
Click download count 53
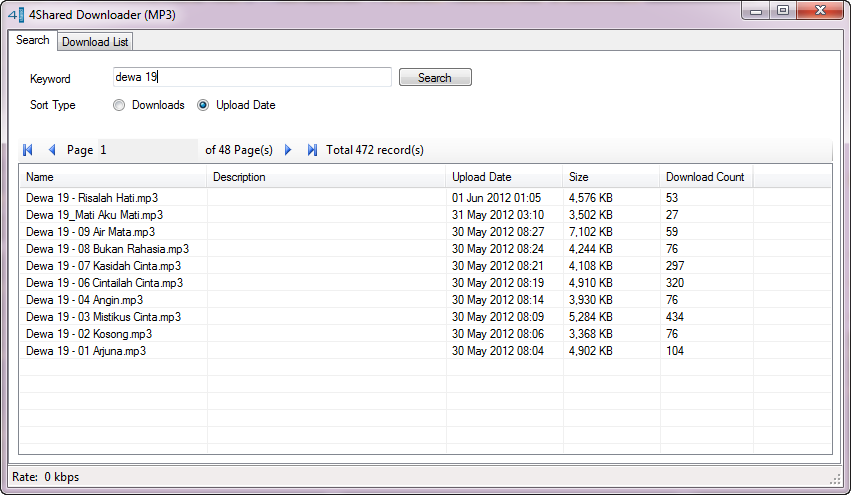(672, 198)
